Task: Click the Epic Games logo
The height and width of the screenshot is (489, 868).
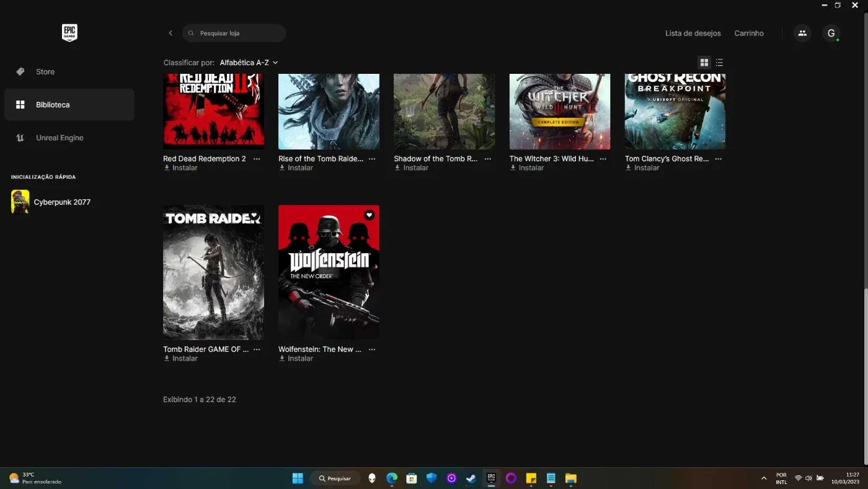Action: coord(69,33)
